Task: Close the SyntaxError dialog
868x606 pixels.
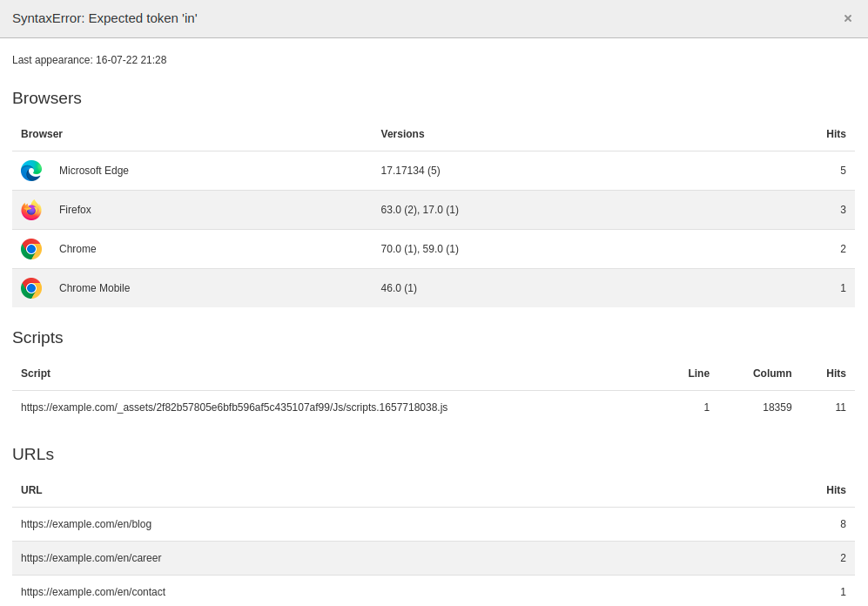Action: point(847,18)
